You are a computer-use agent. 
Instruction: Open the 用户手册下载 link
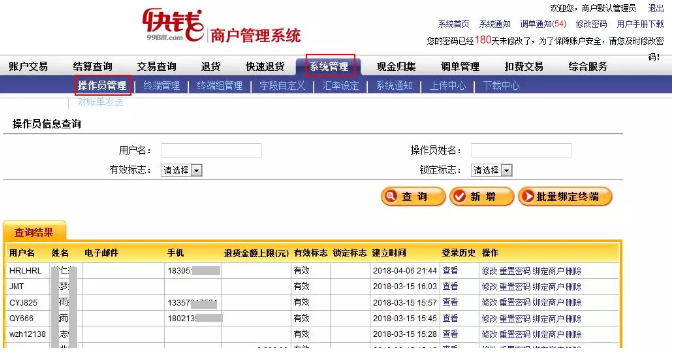coord(640,24)
